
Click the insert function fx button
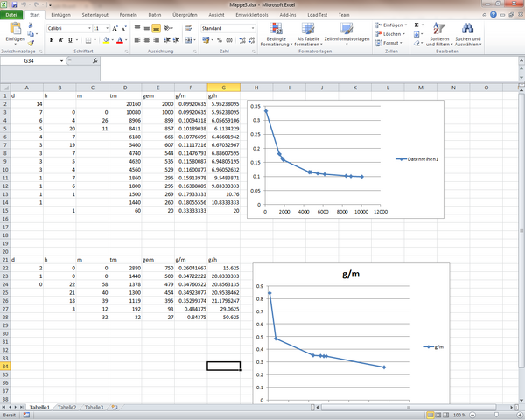coord(95,61)
